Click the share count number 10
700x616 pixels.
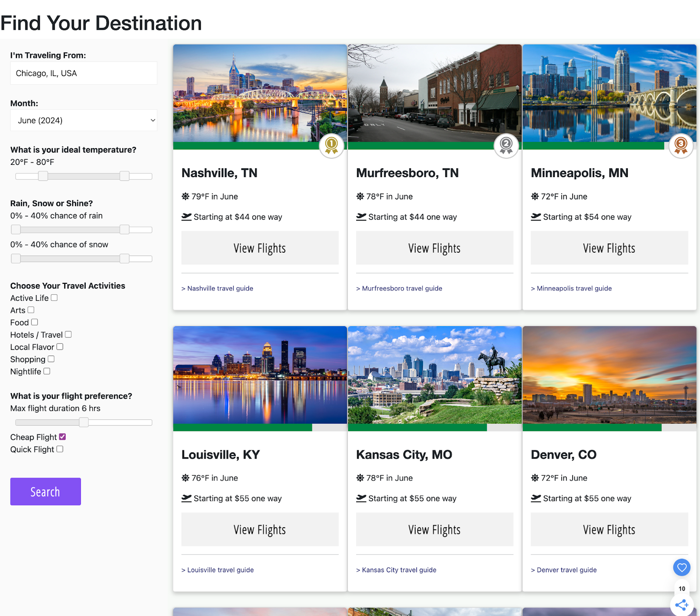point(682,588)
